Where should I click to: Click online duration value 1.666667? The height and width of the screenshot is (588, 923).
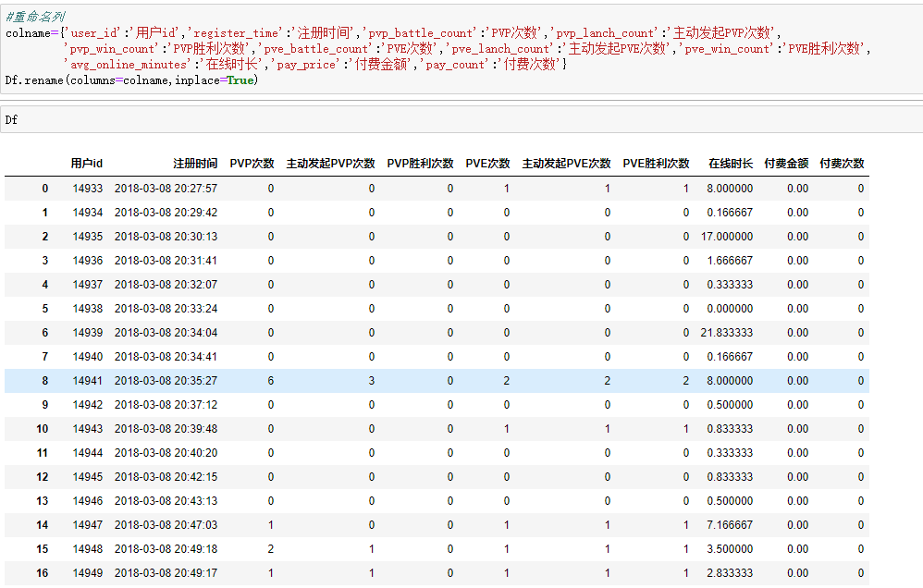click(x=730, y=261)
